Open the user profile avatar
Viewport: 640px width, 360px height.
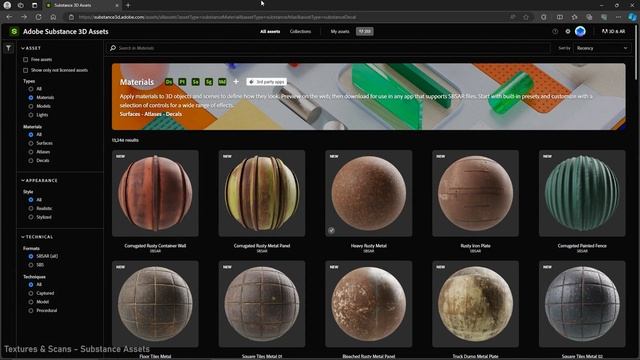tap(580, 31)
